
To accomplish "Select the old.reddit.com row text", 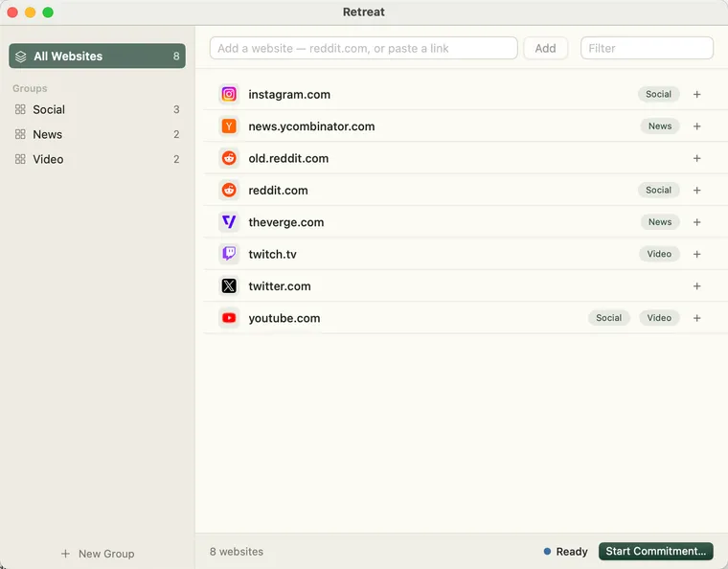I will pos(288,159).
